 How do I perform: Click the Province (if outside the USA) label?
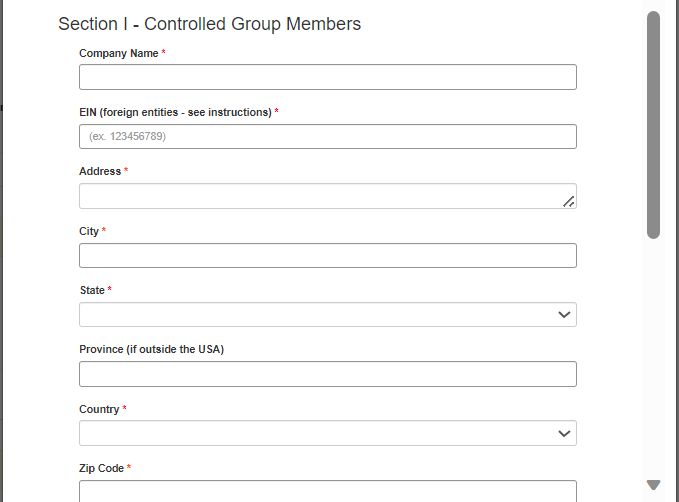[x=151, y=349]
